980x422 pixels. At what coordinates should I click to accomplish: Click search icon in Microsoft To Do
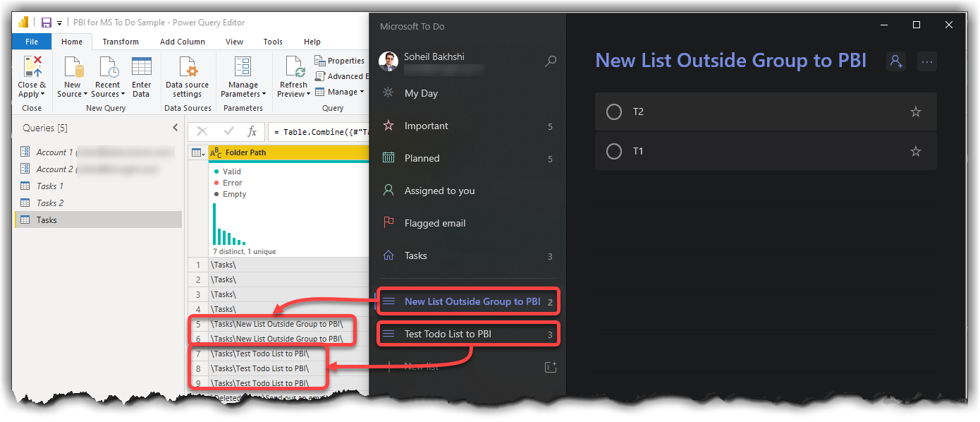(551, 61)
